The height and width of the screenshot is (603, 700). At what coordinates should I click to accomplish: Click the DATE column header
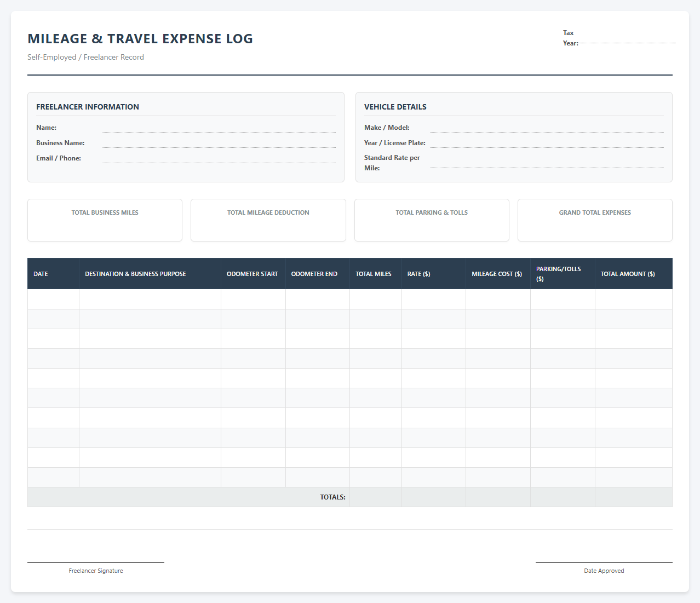53,274
